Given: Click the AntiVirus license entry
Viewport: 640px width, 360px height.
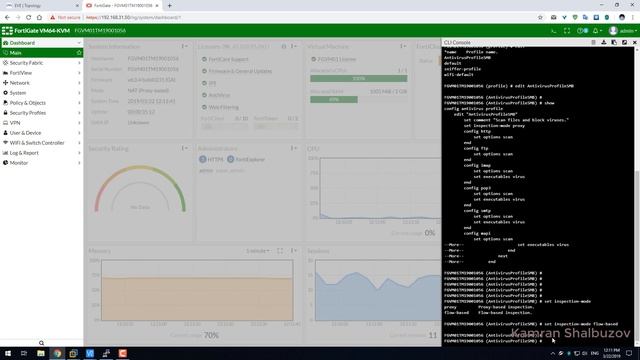Looking at the screenshot, I should [x=216, y=95].
